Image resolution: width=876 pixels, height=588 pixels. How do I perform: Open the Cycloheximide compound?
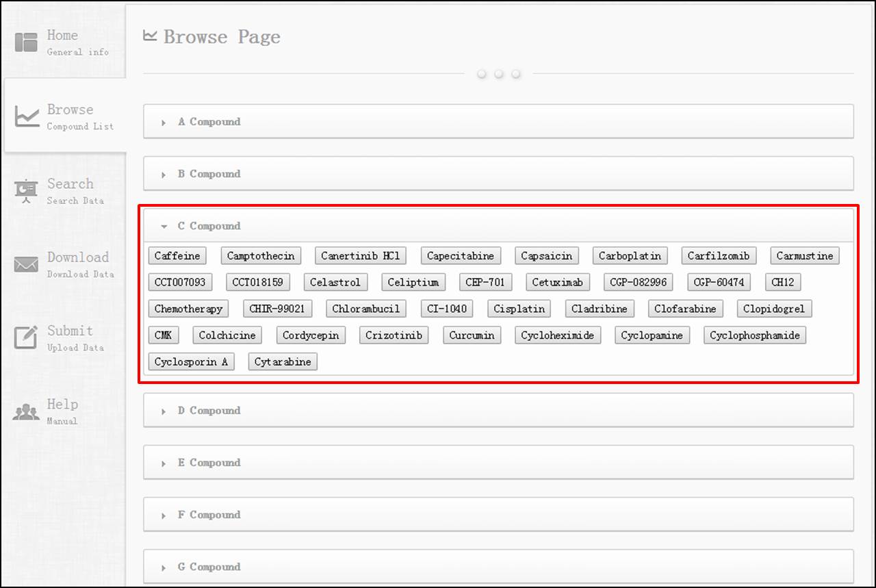pos(558,335)
